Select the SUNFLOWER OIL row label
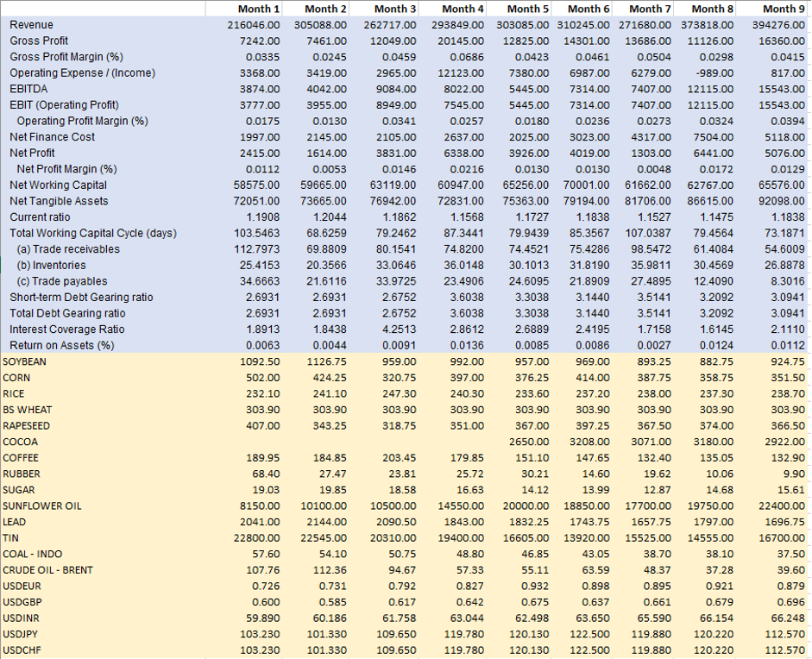812x659 pixels. pyautogui.click(x=42, y=505)
